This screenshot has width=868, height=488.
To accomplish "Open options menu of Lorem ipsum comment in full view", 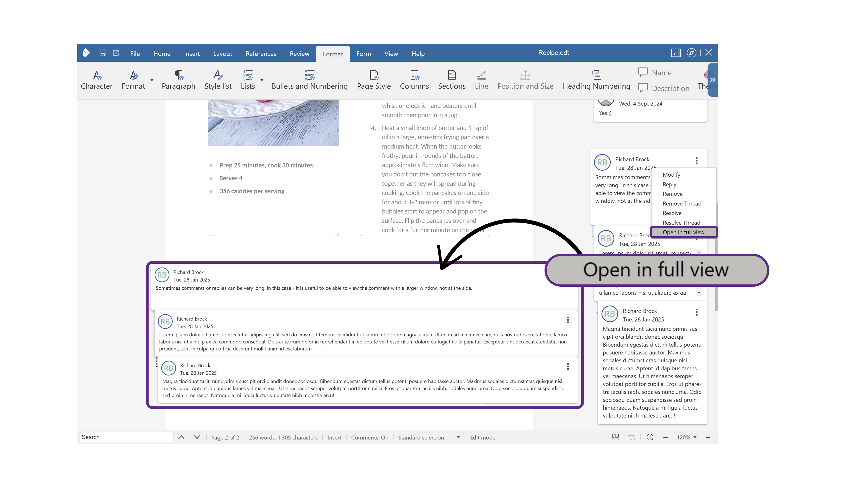I will [x=568, y=320].
